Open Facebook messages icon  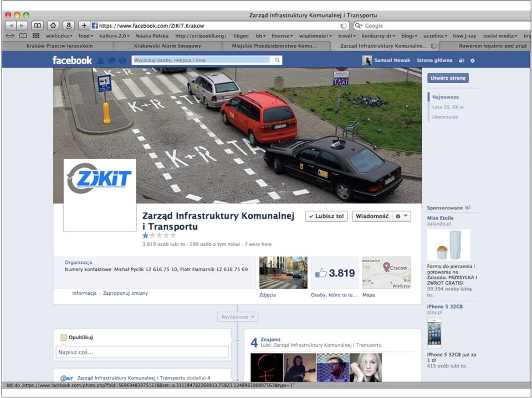click(x=111, y=60)
